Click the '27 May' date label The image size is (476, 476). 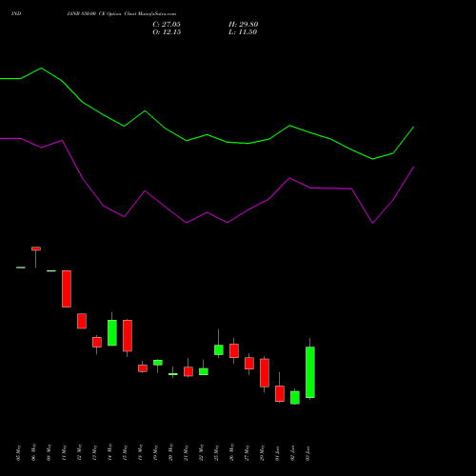click(248, 453)
